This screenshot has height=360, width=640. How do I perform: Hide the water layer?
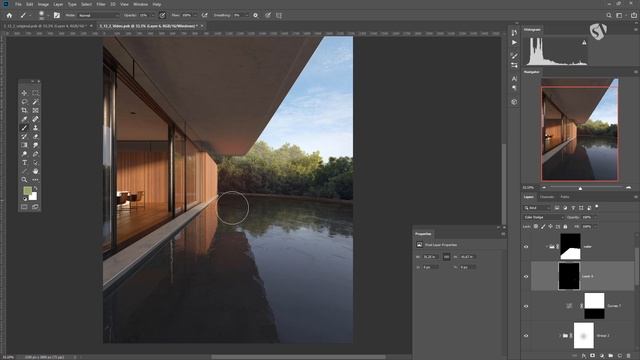coord(526,247)
